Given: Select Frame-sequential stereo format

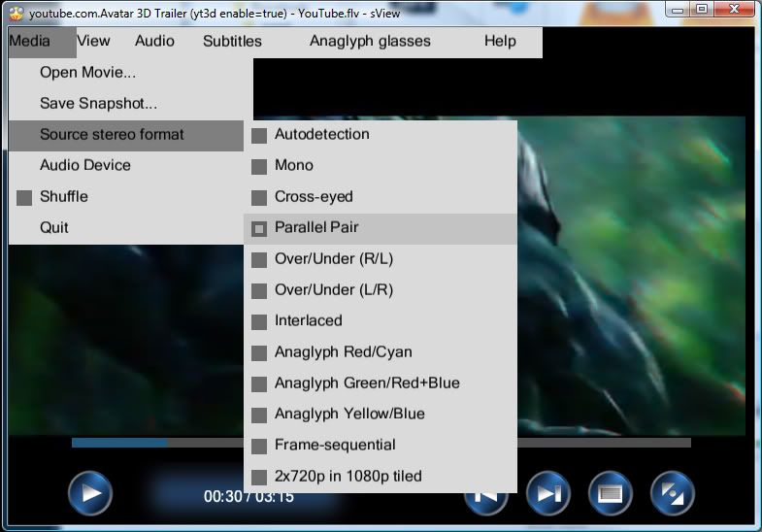Looking at the screenshot, I should click(x=381, y=445).
